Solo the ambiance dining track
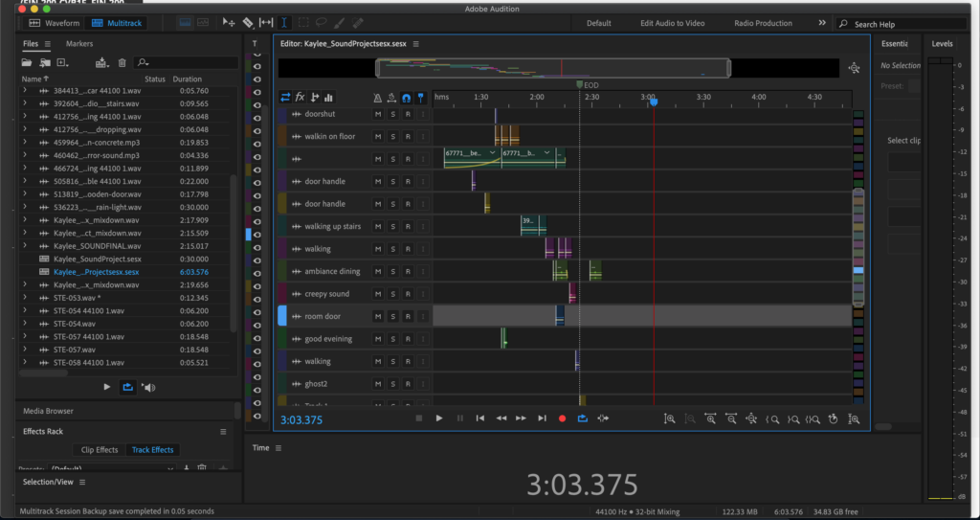Viewport: 980px width, 520px height. point(392,272)
